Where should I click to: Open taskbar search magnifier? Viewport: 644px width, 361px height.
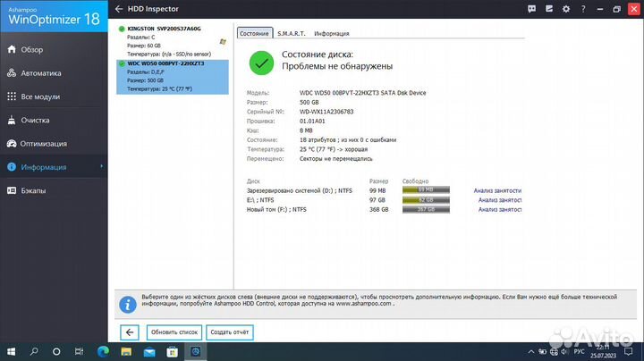click(x=34, y=351)
